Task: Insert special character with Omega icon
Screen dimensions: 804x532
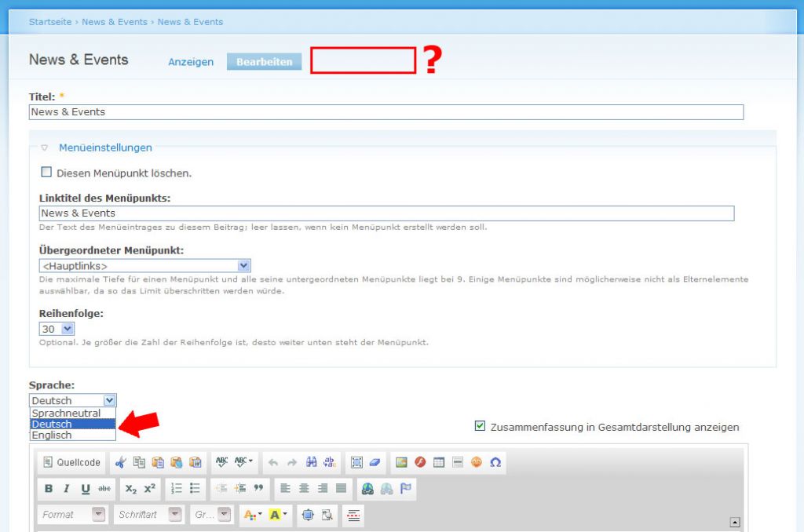Action: (x=495, y=462)
